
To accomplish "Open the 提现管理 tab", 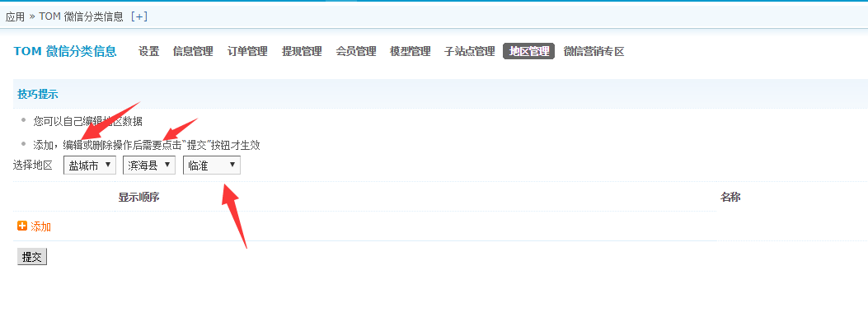I will click(302, 51).
